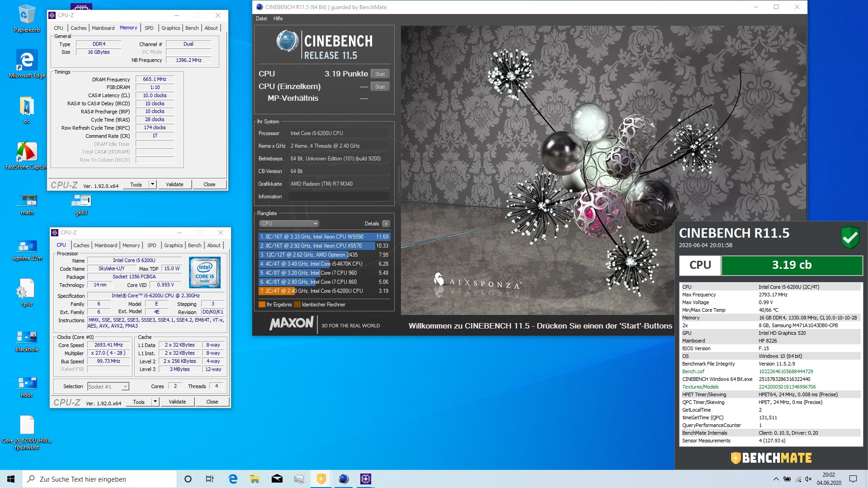Open Cortana circle icon in taskbar
Screen dimensions: 868x488
[188, 479]
